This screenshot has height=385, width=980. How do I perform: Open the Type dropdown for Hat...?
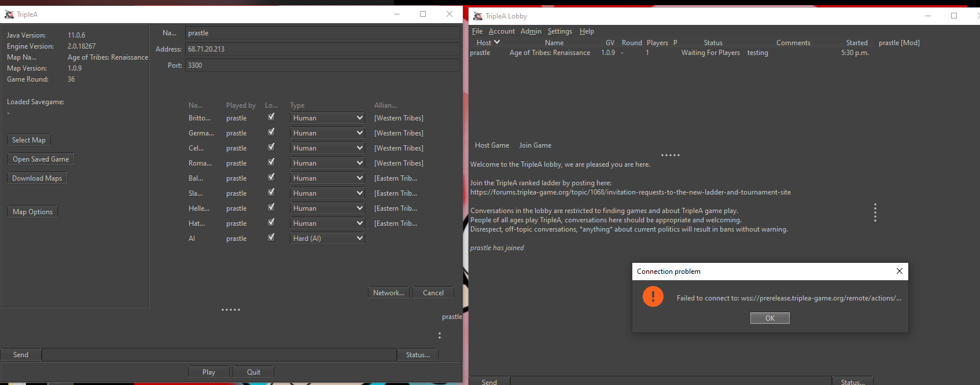click(x=327, y=223)
